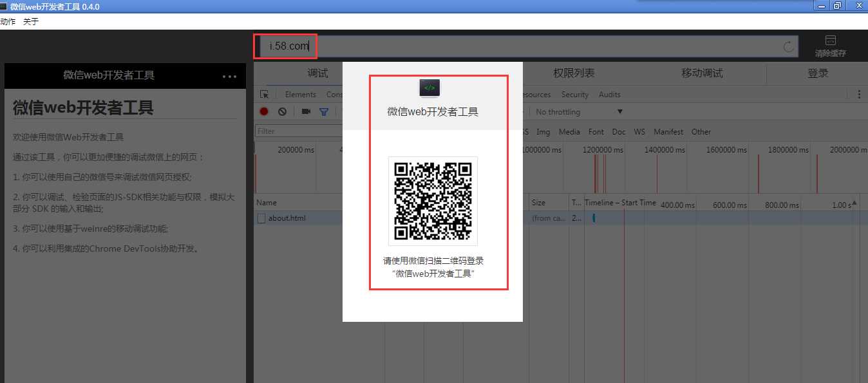Sort by the Name column header
Viewport: 868px width, 383px height.
(x=267, y=203)
